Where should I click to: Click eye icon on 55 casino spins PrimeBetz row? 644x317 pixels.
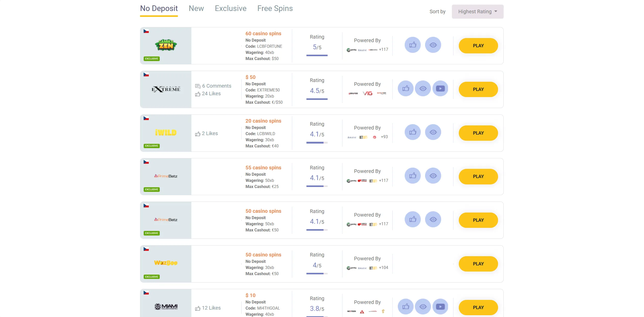pyautogui.click(x=433, y=176)
